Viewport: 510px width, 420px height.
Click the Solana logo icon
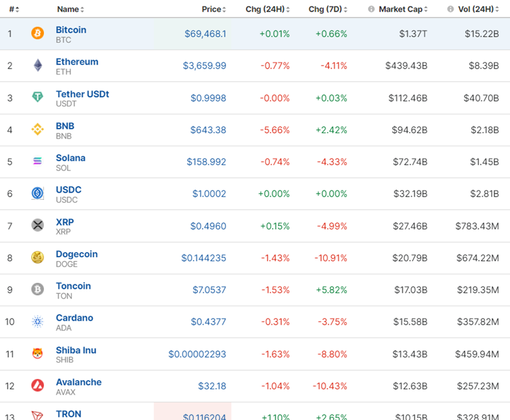[37, 161]
